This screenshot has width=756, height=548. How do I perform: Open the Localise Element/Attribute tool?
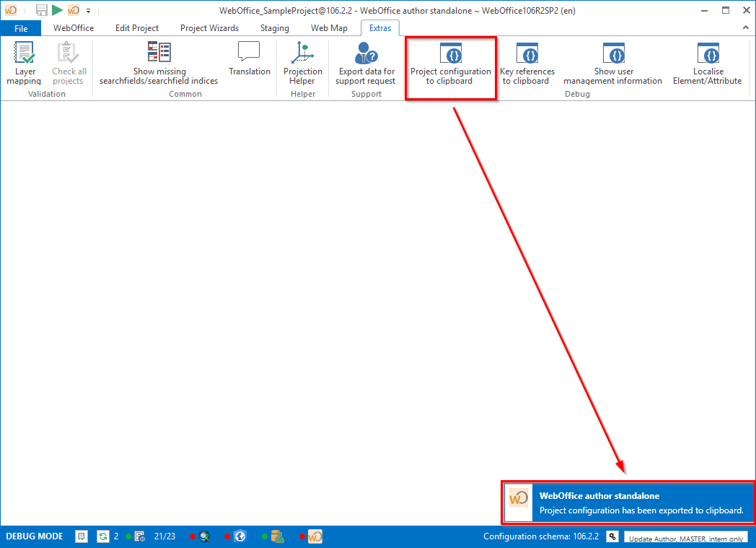click(x=708, y=65)
